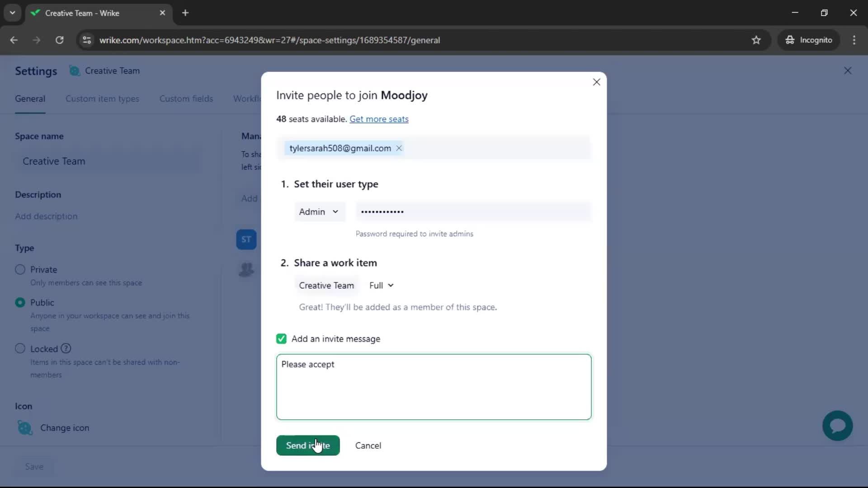868x488 pixels.
Task: Bookmark this page with the star
Action: tap(756, 40)
